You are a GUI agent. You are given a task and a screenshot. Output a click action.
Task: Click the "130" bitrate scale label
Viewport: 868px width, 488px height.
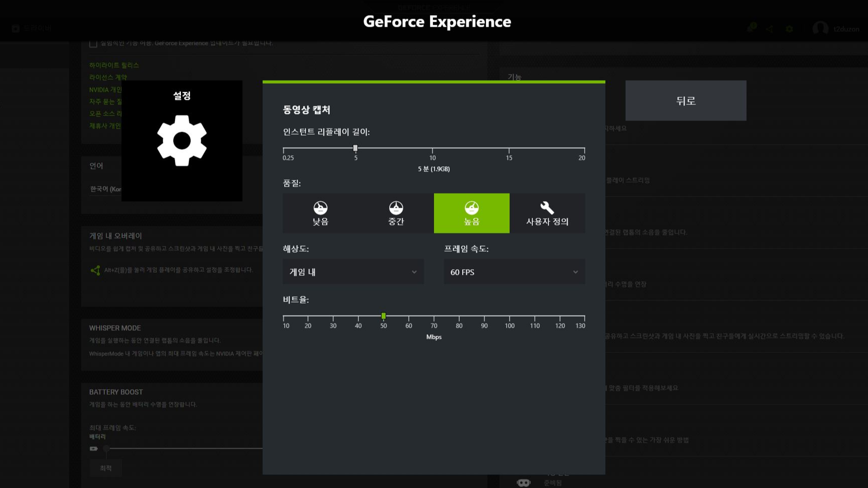click(580, 326)
